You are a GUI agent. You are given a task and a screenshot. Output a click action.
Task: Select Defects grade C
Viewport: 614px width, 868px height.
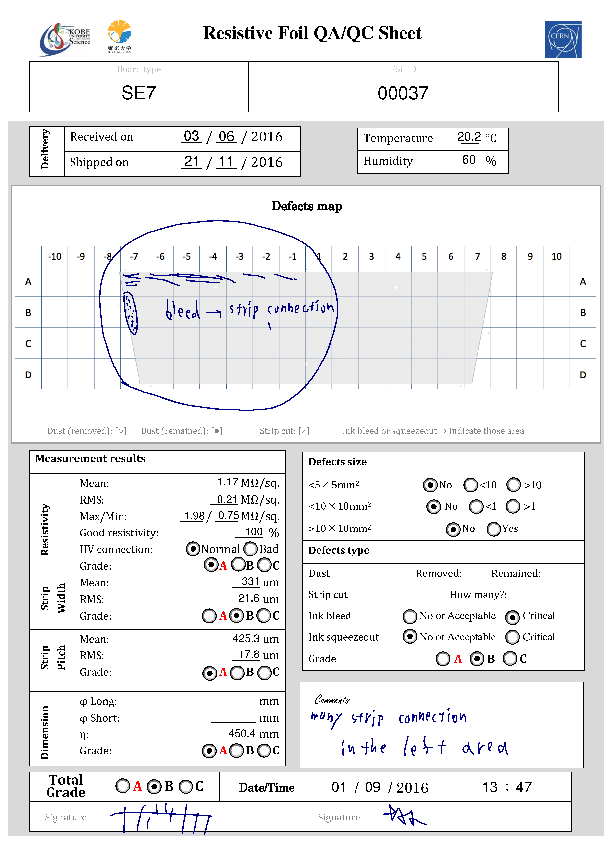pos(510,658)
